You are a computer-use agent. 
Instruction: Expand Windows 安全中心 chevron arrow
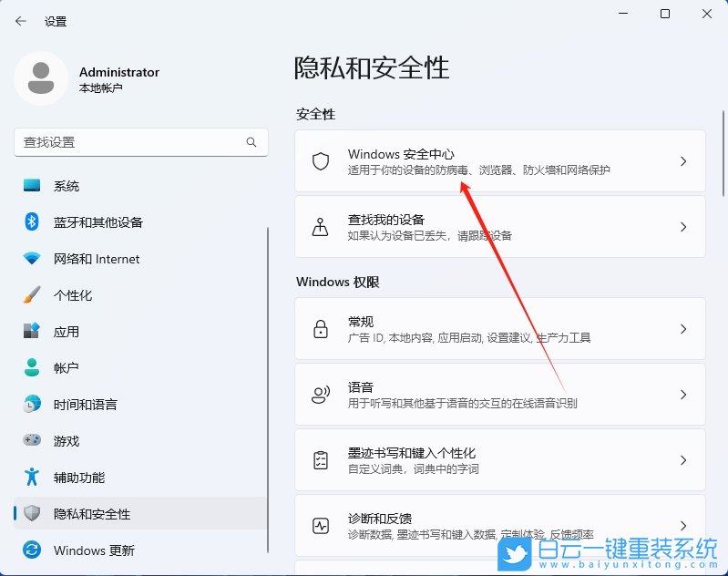tap(683, 161)
